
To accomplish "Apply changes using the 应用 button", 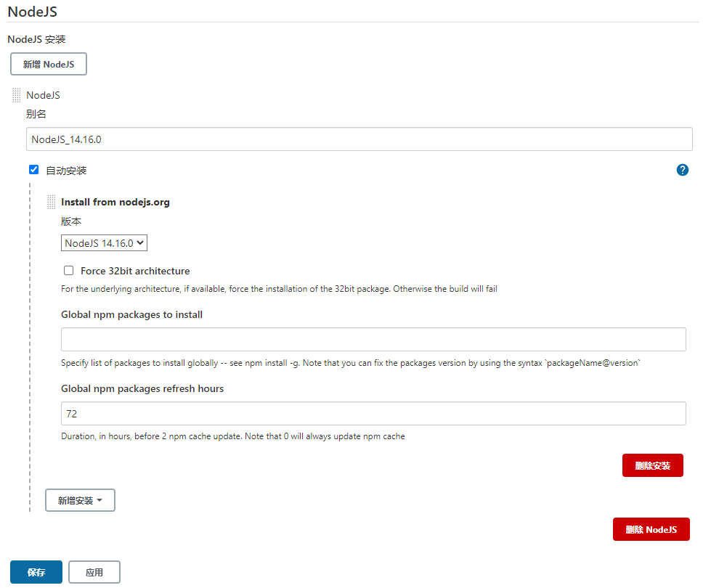I will click(x=94, y=572).
